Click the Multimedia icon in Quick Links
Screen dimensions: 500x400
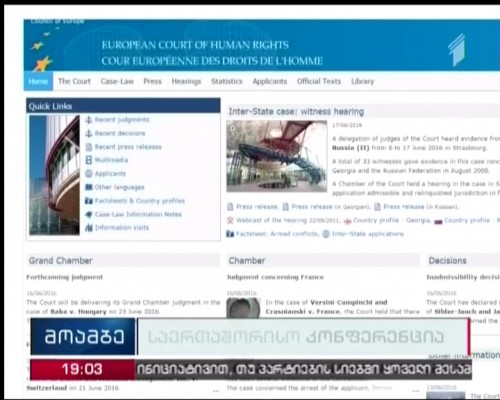click(89, 160)
